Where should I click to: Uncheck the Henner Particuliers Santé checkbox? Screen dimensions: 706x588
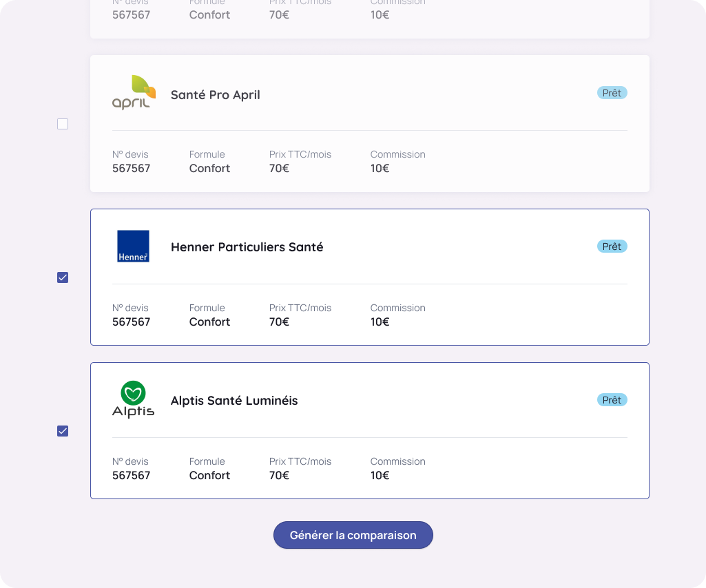63,277
